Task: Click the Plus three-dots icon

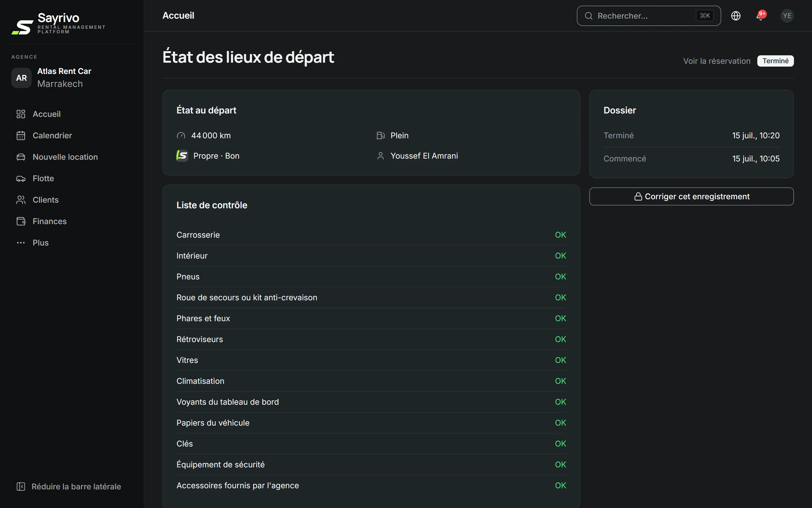Action: (21, 243)
